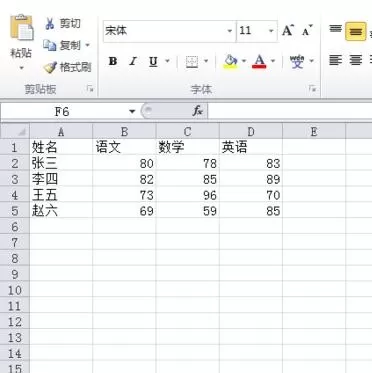The image size is (372, 373).
Task: Select column D header
Action: point(251,132)
